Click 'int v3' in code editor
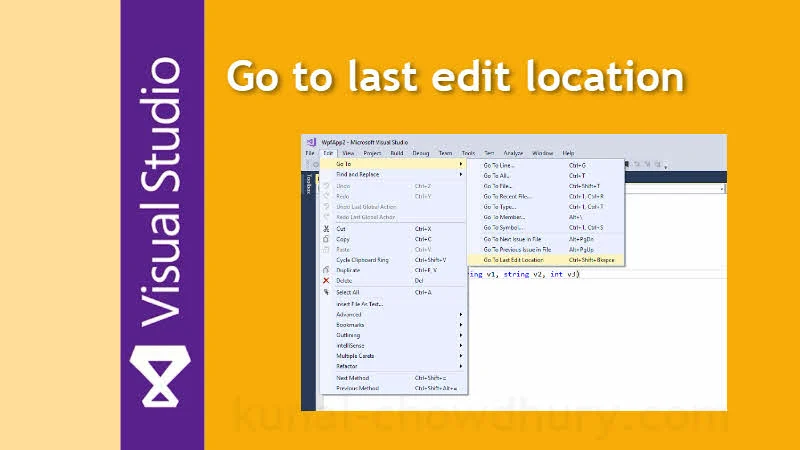This screenshot has width=800, height=450. (x=563, y=274)
